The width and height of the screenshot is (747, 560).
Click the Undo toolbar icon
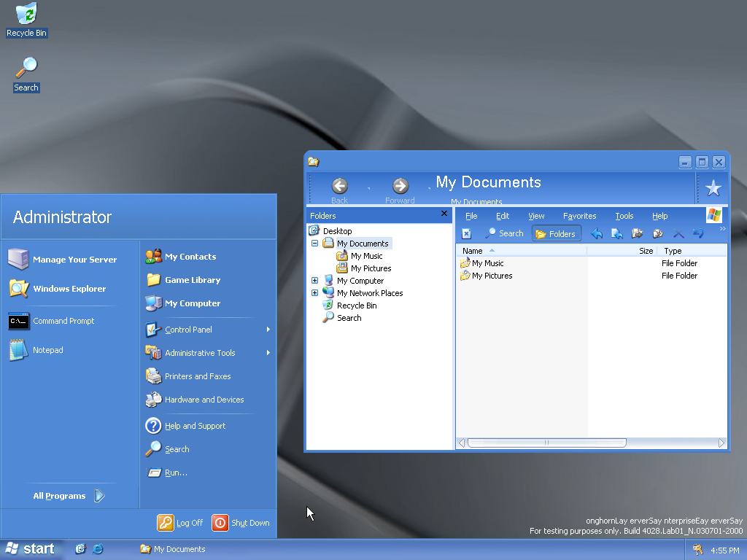698,233
